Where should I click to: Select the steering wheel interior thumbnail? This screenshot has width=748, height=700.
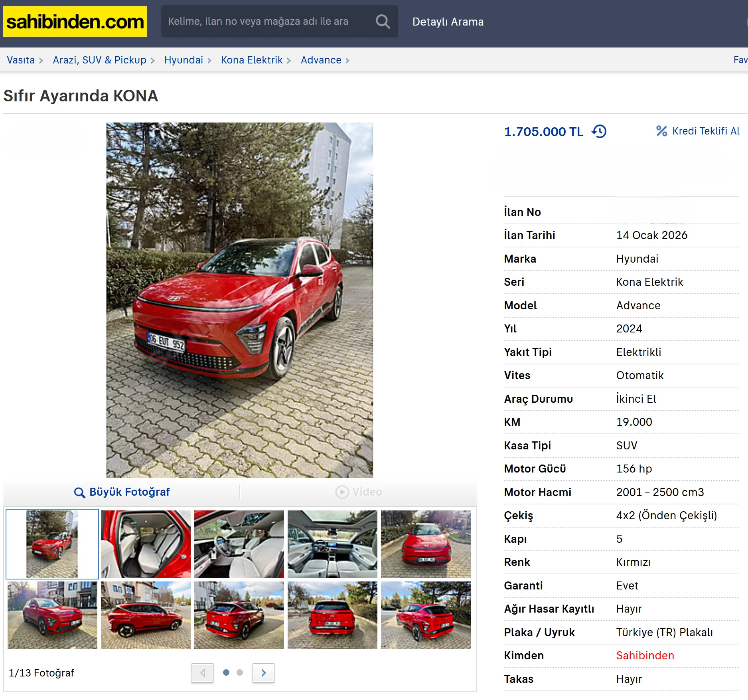pos(239,544)
